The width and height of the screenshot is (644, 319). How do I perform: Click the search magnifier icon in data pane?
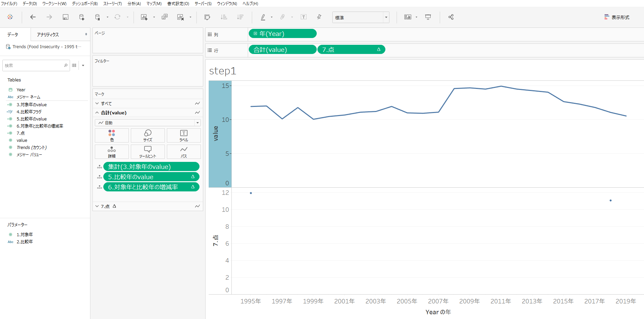pyautogui.click(x=66, y=65)
